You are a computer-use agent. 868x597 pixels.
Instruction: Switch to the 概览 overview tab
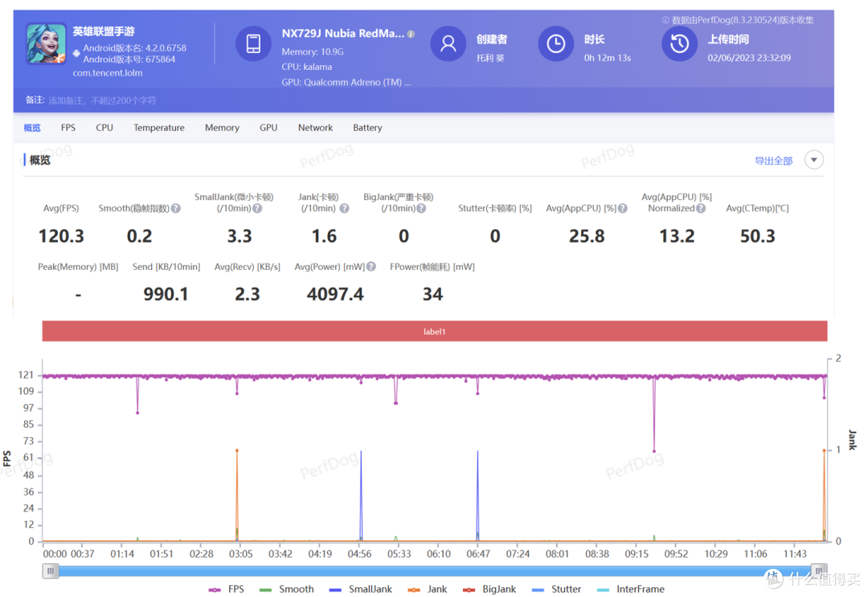click(x=32, y=128)
